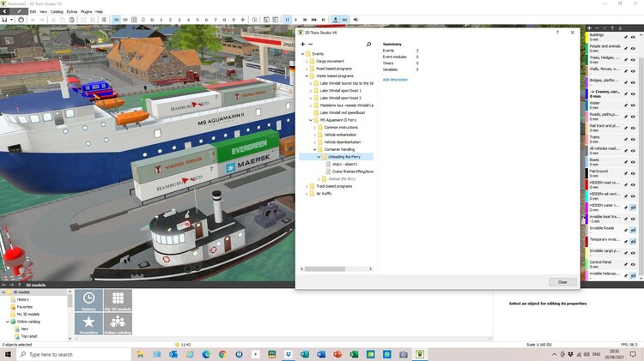This screenshot has width=644, height=361.
Task: Click the red HIDDEN road layer color swatch
Action: coord(587,184)
